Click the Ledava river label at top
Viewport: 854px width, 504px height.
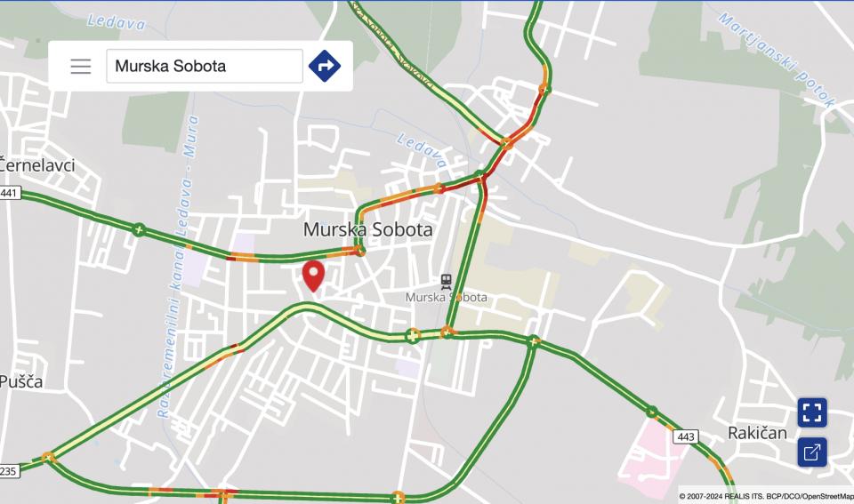click(116, 21)
